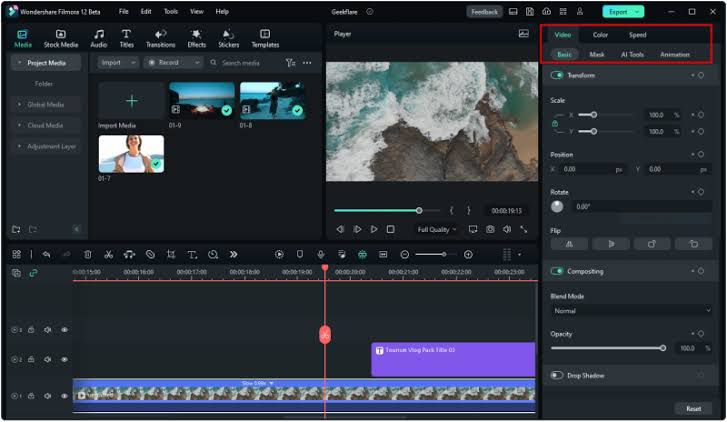This screenshot has width=727, height=422.
Task: Adjust the Opacity slider handle
Action: [x=663, y=348]
